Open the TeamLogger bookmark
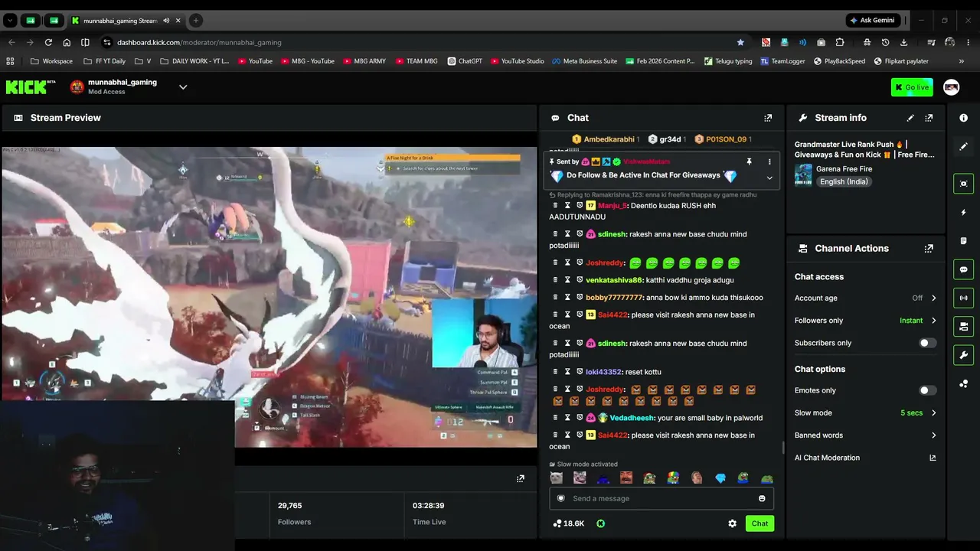980x551 pixels. [x=782, y=61]
